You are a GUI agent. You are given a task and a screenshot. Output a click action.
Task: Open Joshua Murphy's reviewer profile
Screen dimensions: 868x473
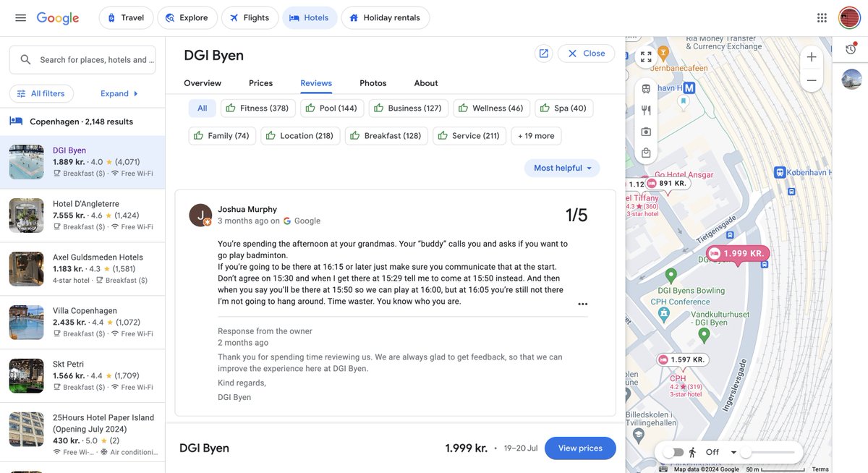247,210
